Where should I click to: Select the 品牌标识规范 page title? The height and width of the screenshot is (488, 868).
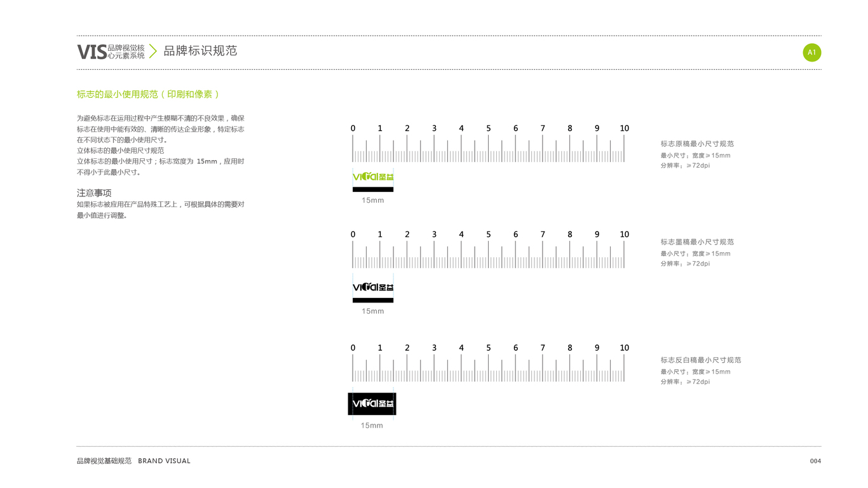pos(200,51)
